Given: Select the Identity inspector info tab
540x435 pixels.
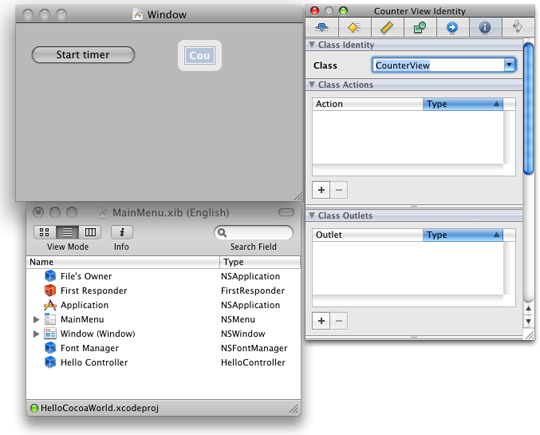Looking at the screenshot, I should 485,27.
